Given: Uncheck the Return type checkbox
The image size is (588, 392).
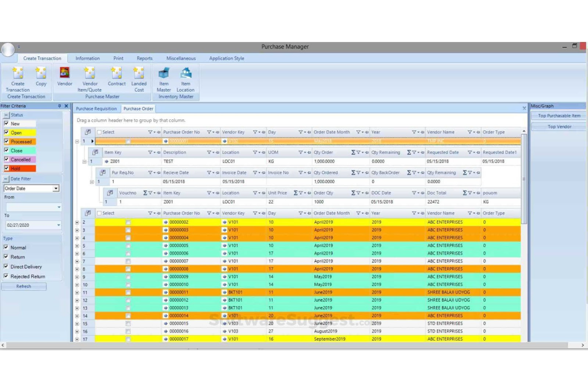Looking at the screenshot, I should pyautogui.click(x=6, y=257).
